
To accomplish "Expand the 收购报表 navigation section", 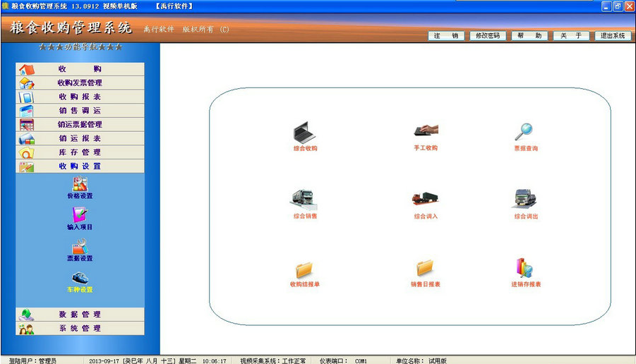I will 80,97.
